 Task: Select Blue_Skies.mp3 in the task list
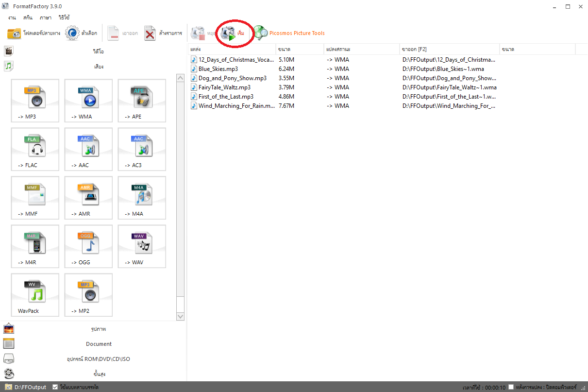(x=218, y=69)
